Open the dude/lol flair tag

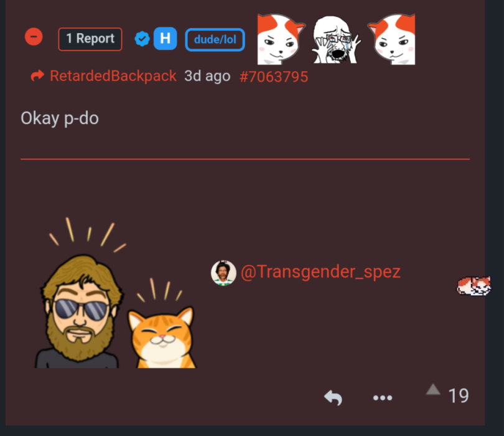[x=215, y=40]
